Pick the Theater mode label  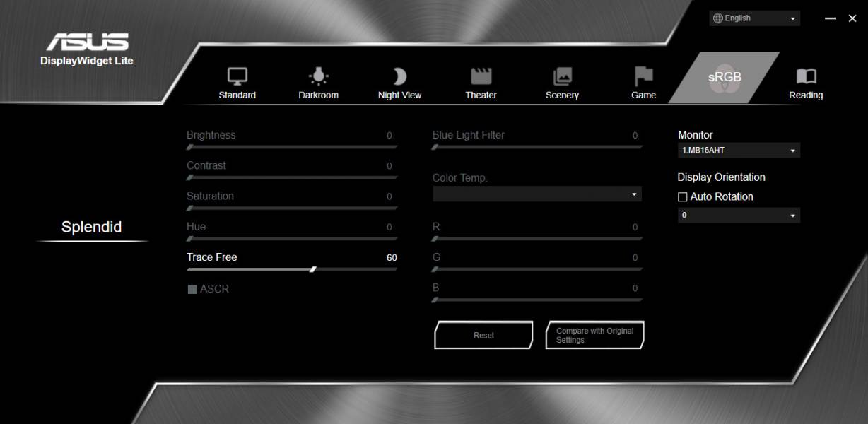(481, 95)
